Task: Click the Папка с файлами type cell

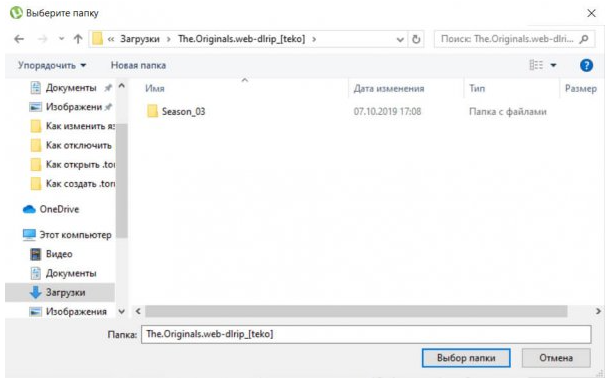Action: click(x=507, y=112)
